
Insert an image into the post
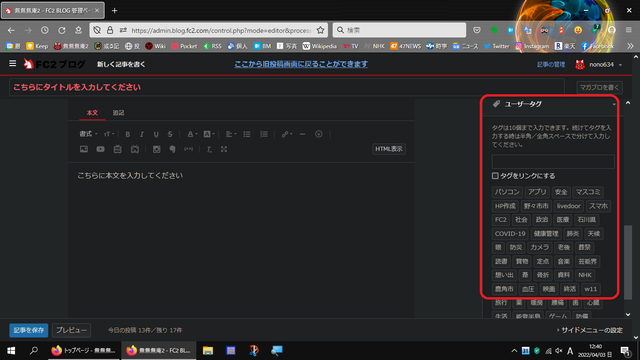pos(84,149)
